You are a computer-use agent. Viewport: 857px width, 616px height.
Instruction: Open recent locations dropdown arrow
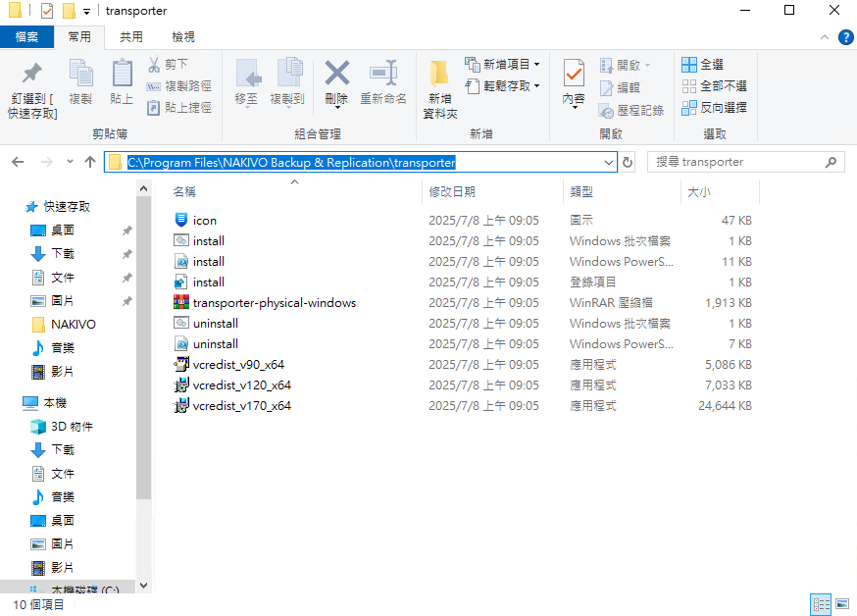(70, 162)
